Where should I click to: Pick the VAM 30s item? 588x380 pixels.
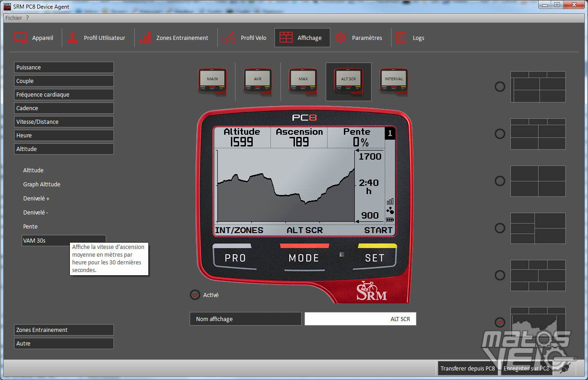point(64,241)
